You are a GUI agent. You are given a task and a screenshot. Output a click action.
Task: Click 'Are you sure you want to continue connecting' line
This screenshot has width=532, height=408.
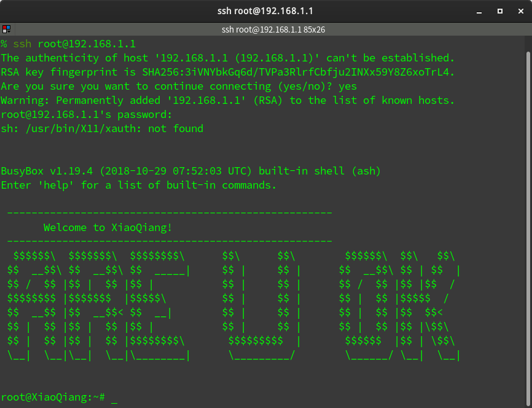coord(179,86)
